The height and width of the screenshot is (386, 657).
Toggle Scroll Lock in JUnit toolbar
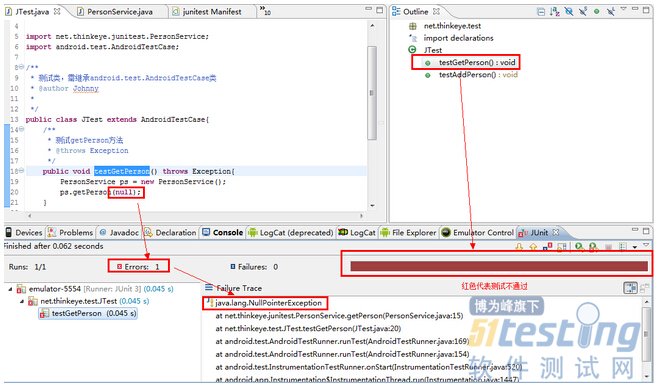pos(562,246)
